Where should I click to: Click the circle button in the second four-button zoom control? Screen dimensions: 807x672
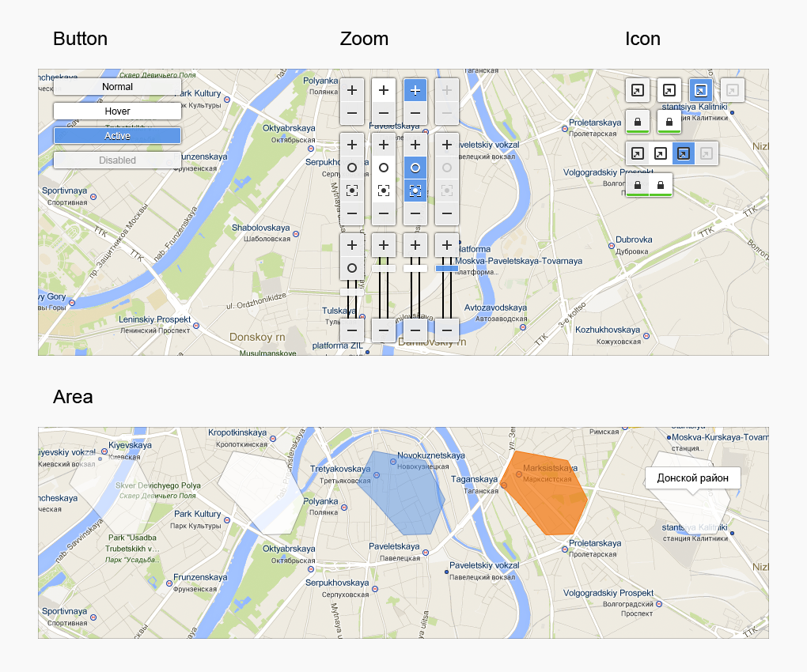(x=384, y=168)
